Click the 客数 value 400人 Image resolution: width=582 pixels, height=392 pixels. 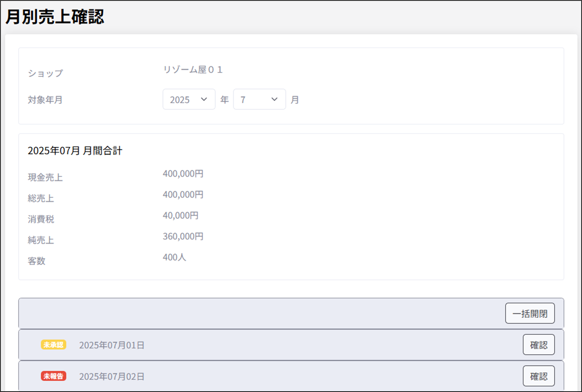pos(174,257)
